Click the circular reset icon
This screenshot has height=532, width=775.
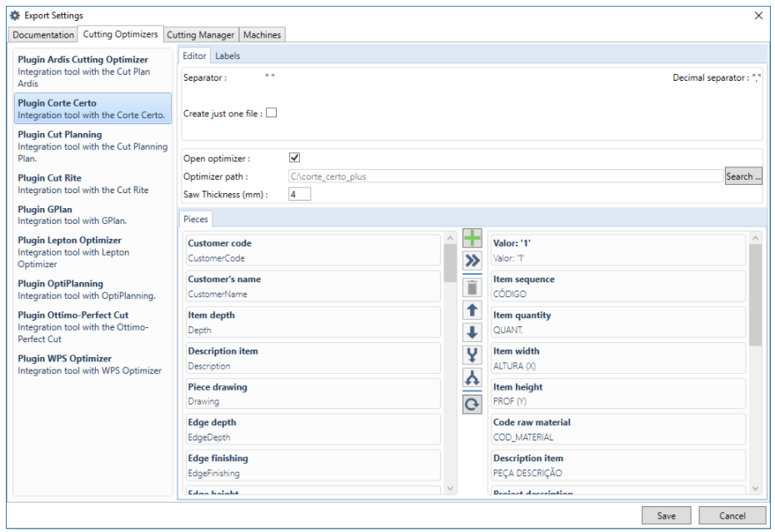pos(472,405)
